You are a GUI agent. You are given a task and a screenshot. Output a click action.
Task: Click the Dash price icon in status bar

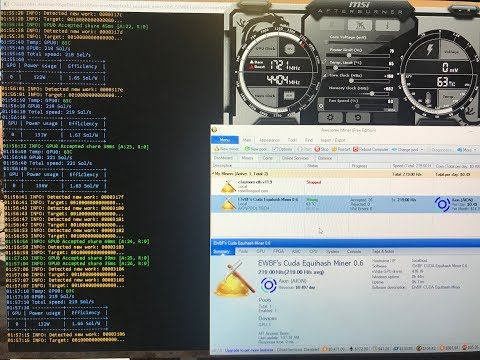[x=396, y=349]
